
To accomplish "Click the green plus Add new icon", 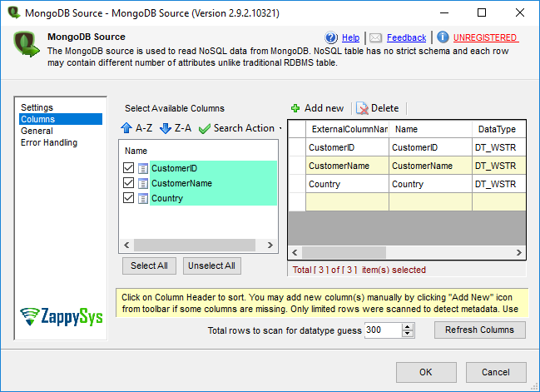I will (x=295, y=108).
